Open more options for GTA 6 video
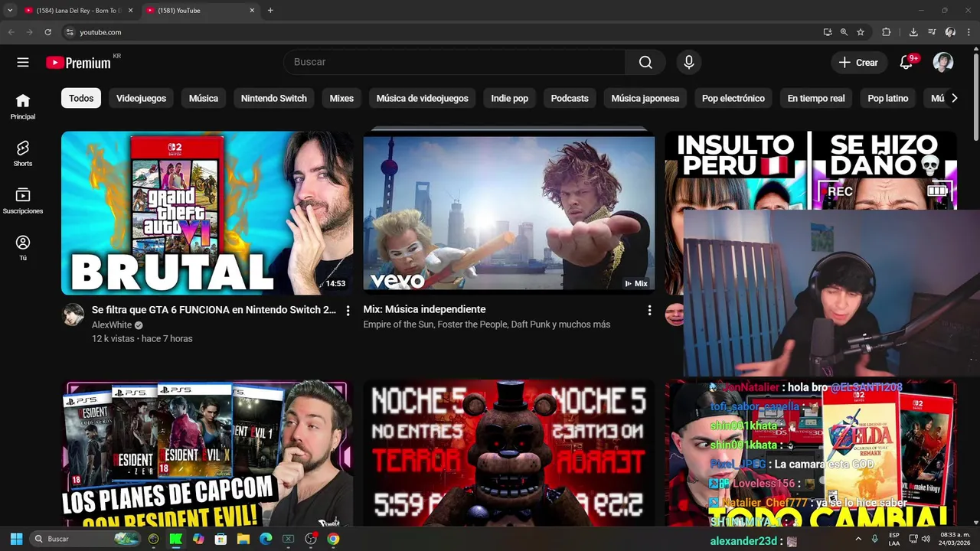 click(348, 311)
